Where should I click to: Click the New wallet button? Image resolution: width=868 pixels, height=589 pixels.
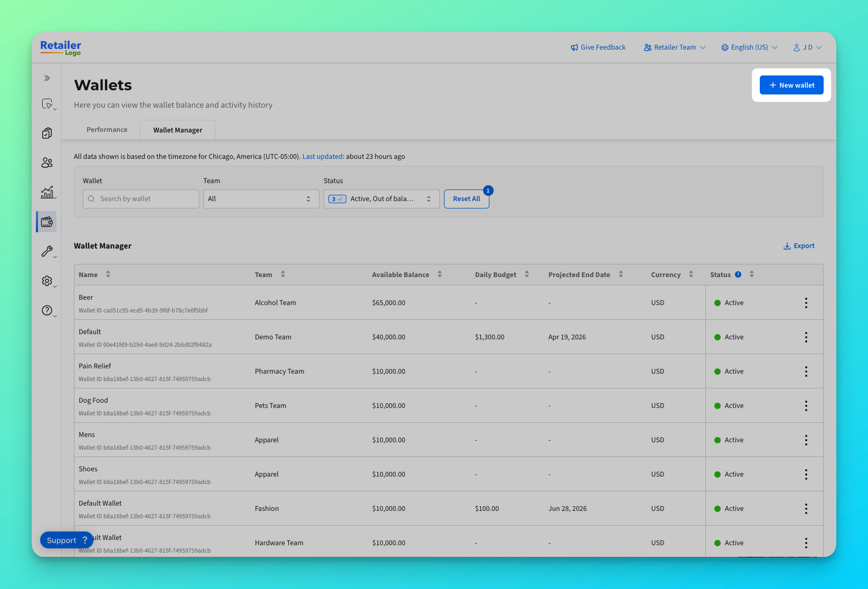[x=791, y=85]
